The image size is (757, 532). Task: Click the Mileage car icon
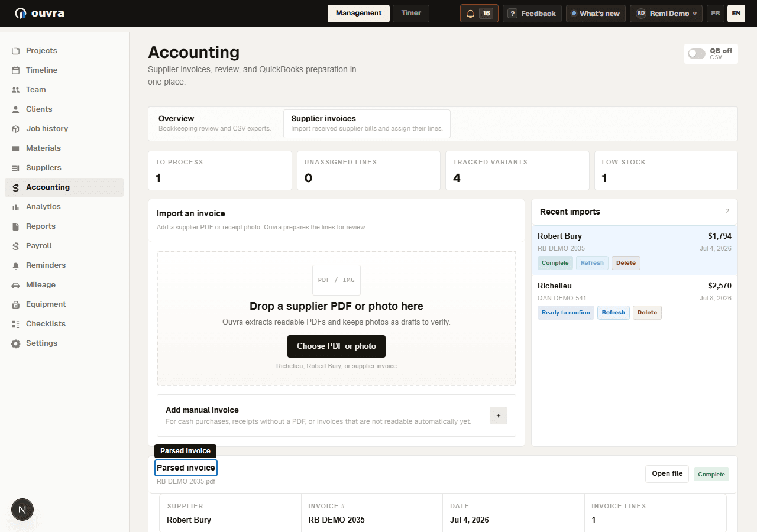pyautogui.click(x=16, y=285)
